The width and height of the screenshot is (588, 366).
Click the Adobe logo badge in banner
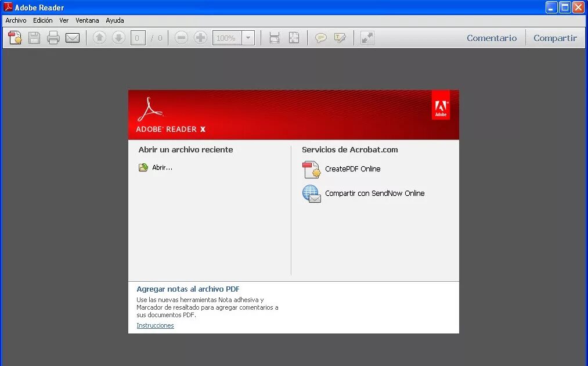pyautogui.click(x=441, y=105)
